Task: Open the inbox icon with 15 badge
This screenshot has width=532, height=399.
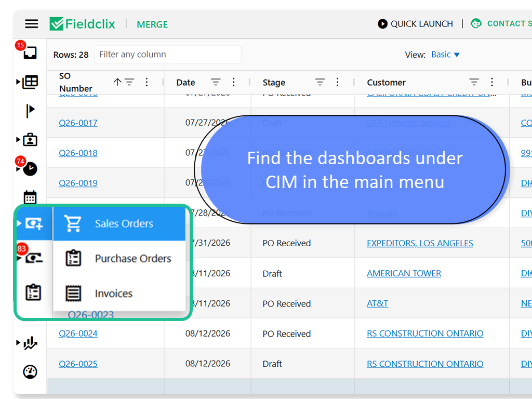Action: (30, 52)
